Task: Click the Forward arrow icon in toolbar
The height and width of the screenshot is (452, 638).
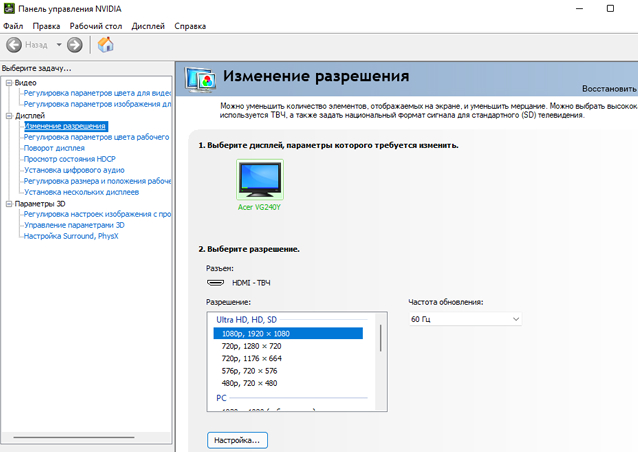Action: tap(74, 45)
